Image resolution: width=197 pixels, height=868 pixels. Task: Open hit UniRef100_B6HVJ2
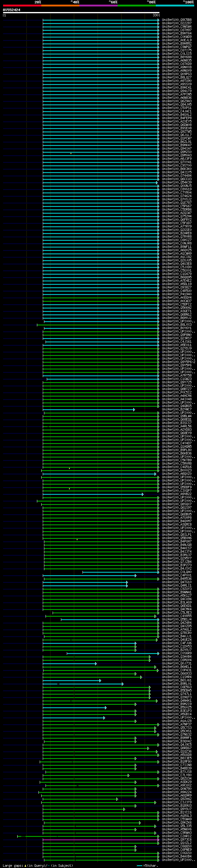[x=176, y=318]
